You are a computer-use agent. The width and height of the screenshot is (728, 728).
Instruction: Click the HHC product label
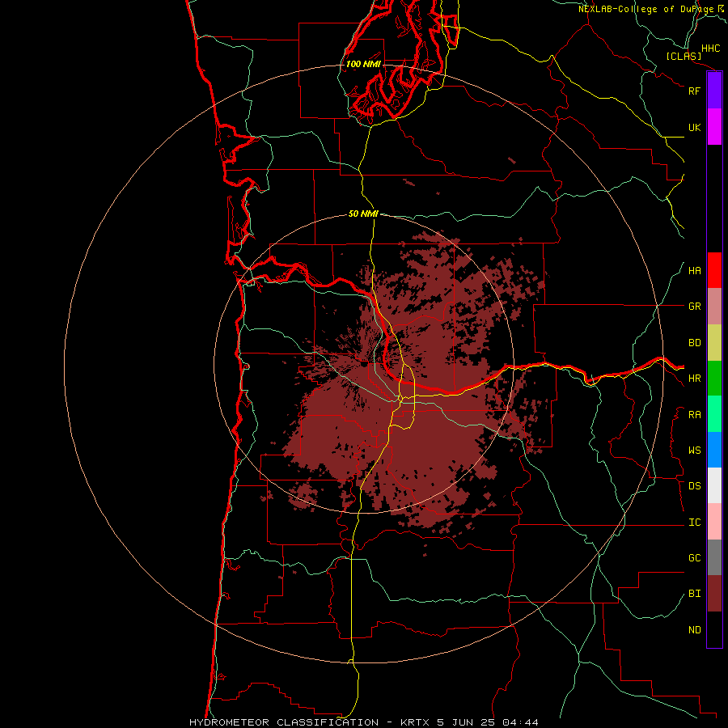[710, 49]
